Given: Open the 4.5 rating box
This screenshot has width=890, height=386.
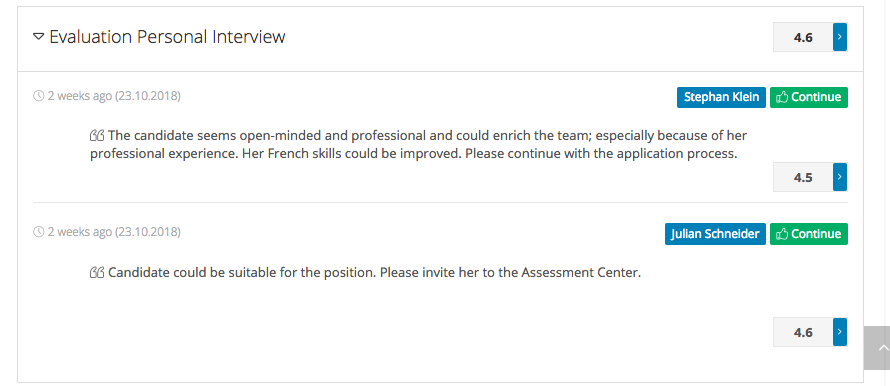Looking at the screenshot, I should (x=803, y=177).
